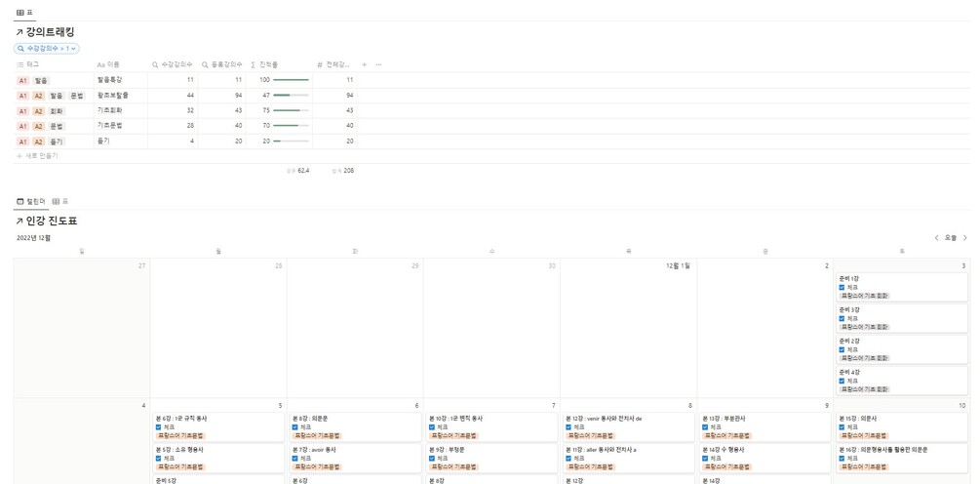The image size is (980, 484).
Task: Uncheck 체크 on 본 6강 : 1군 규칙 동사
Action: click(x=158, y=427)
